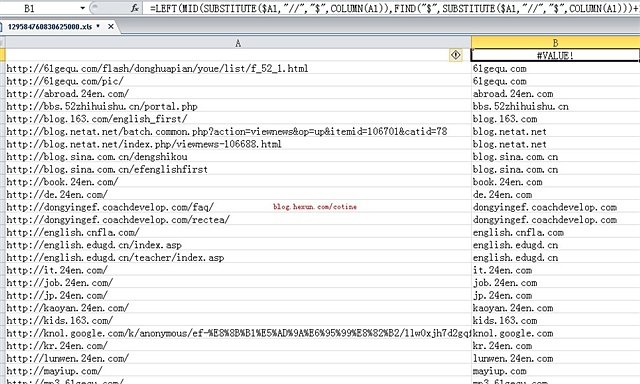Select column B cell lunwen.24en.com

[556, 358]
